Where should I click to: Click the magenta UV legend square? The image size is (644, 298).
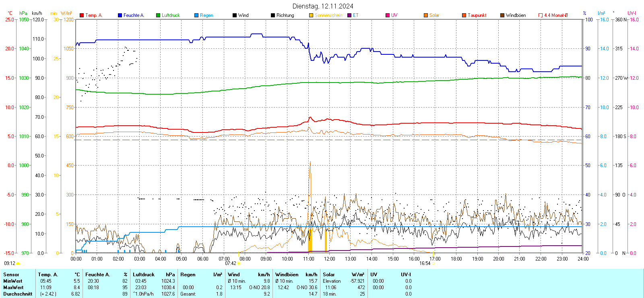click(388, 15)
